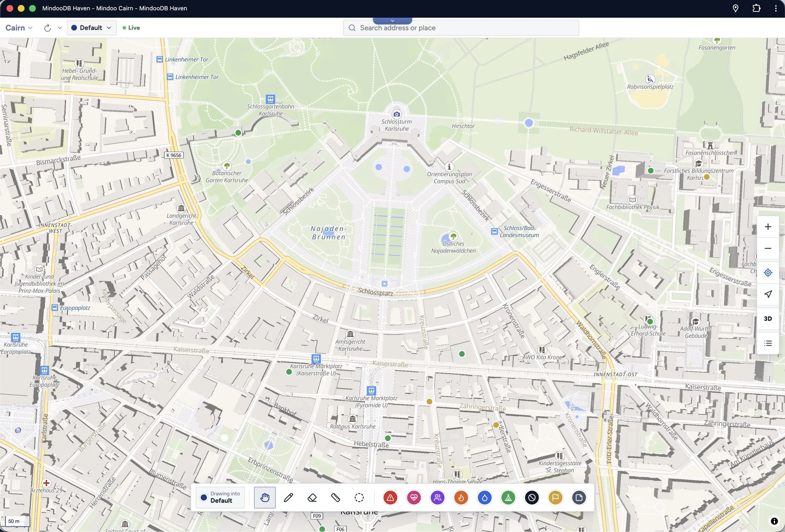Open the extensions puzzle icon
This screenshot has width=785, height=532.
(x=756, y=9)
